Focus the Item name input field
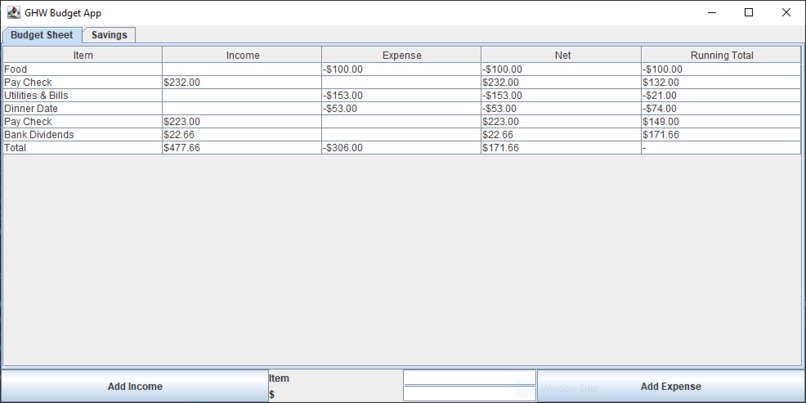Image resolution: width=806 pixels, height=403 pixels. (x=469, y=377)
